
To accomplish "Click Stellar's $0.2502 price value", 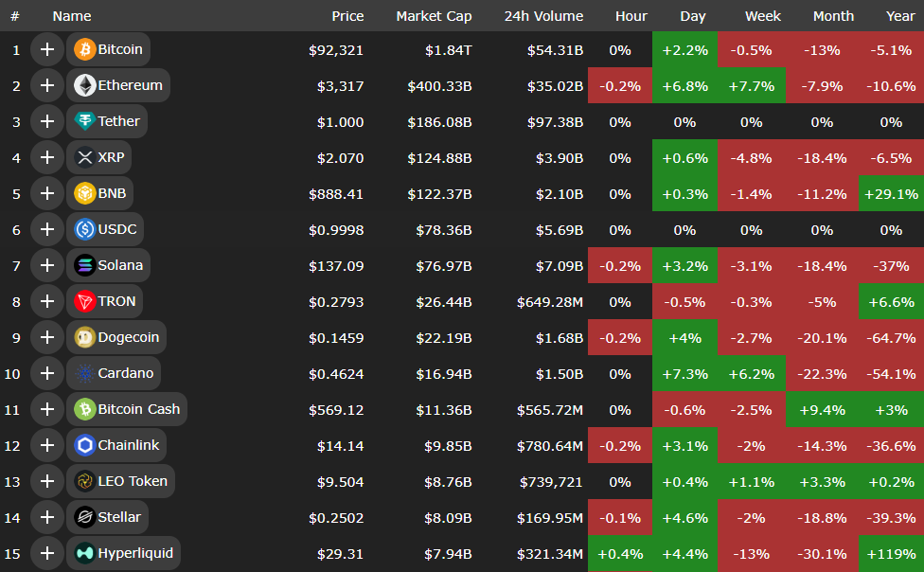I will [336, 517].
